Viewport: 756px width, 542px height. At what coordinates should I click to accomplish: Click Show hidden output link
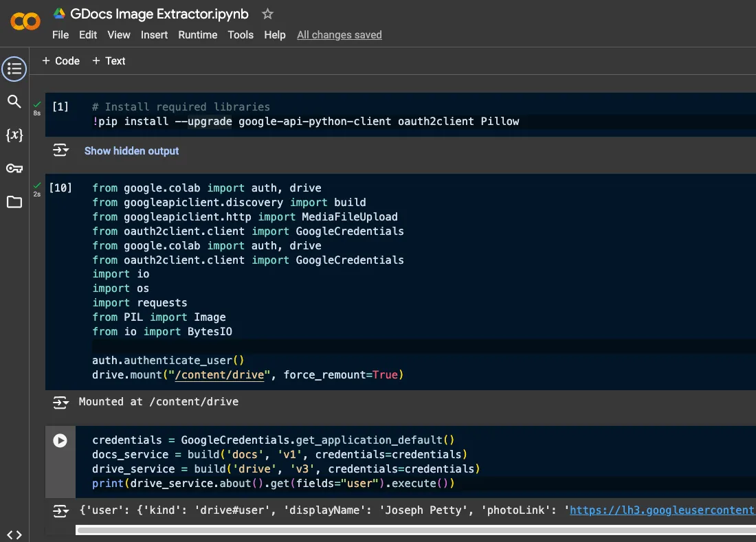[x=131, y=151]
